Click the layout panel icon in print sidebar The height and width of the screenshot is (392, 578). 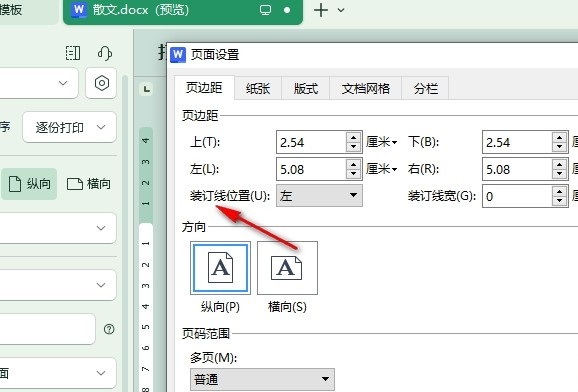click(73, 53)
